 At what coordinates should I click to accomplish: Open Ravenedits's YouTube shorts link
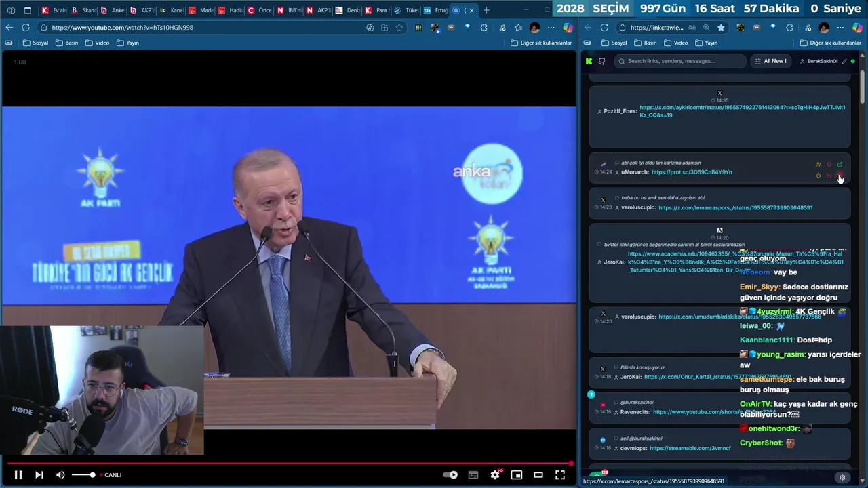point(714,412)
